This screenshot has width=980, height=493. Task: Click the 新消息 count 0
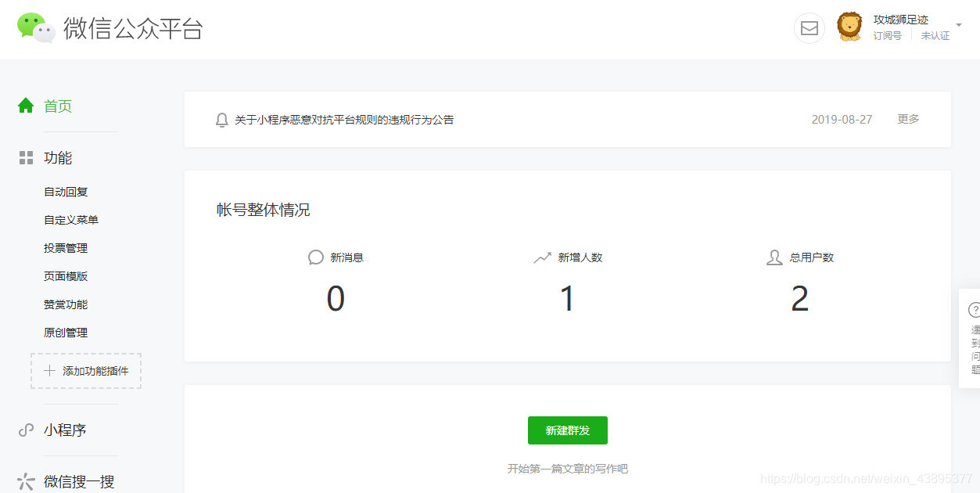tap(336, 299)
